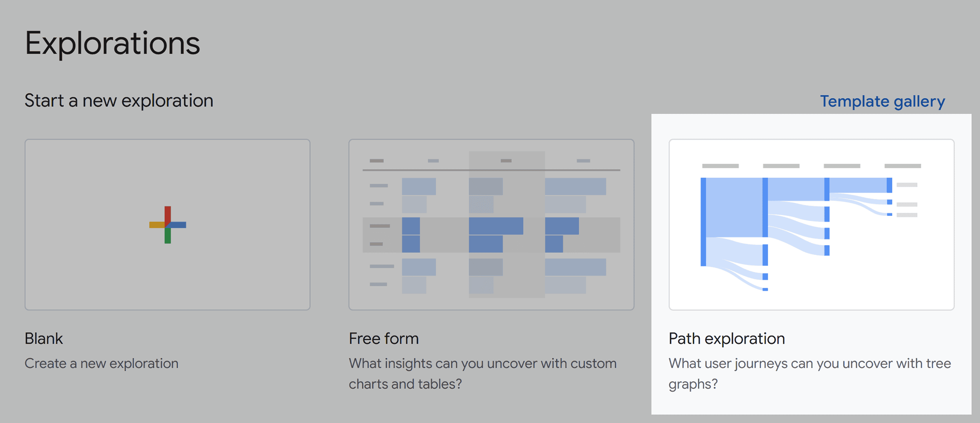Click the largest blue block in the Sankey preview
Viewport: 980px width, 423px height.
coord(734,208)
